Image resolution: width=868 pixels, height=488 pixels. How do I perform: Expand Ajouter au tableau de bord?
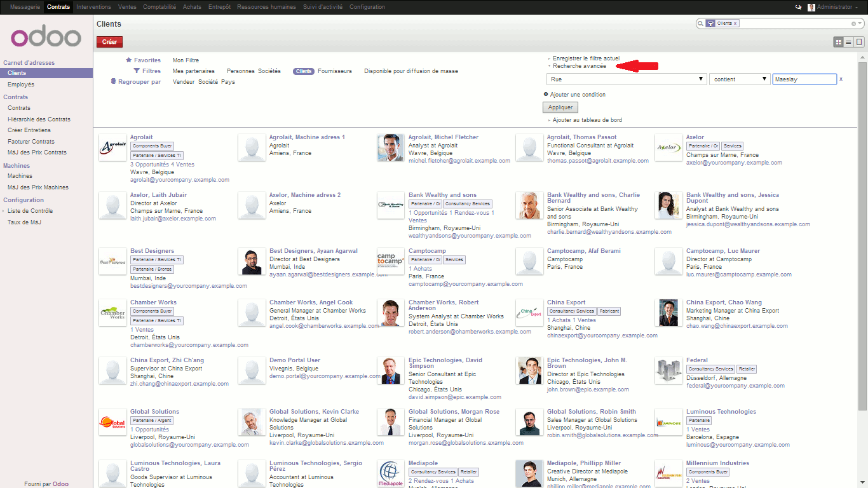point(587,120)
